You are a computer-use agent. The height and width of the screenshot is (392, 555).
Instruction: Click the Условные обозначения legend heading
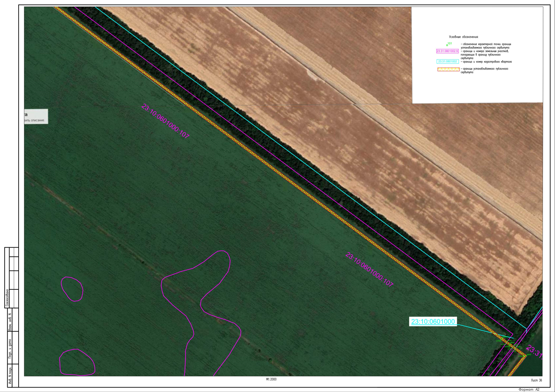pyautogui.click(x=463, y=37)
